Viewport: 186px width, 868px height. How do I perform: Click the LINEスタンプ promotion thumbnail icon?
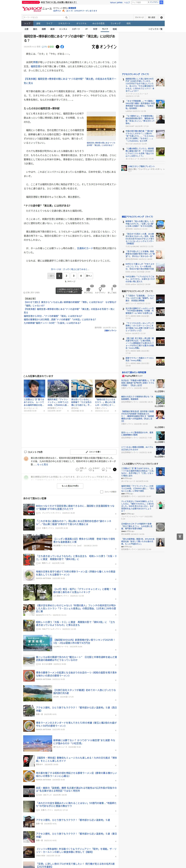point(124,168)
